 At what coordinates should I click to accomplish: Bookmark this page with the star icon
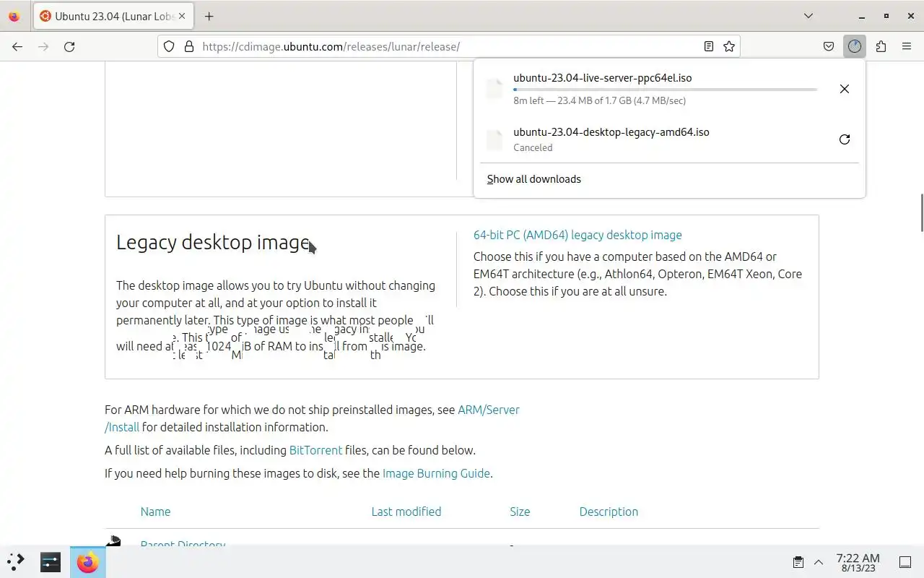pyautogui.click(x=729, y=46)
